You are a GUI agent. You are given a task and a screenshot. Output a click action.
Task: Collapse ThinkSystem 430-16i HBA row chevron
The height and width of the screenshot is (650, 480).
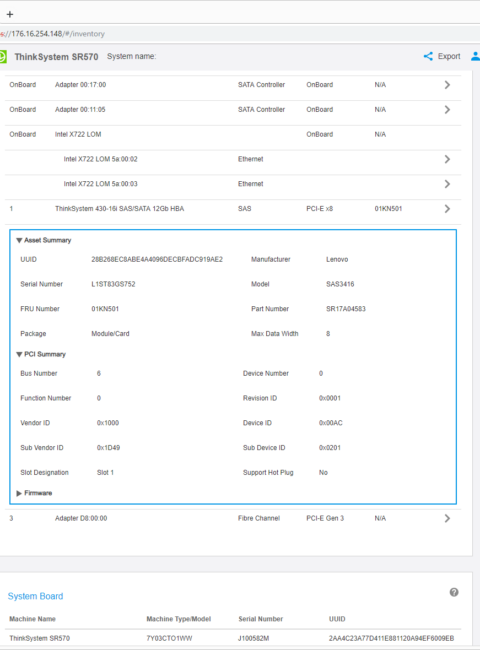[447, 209]
